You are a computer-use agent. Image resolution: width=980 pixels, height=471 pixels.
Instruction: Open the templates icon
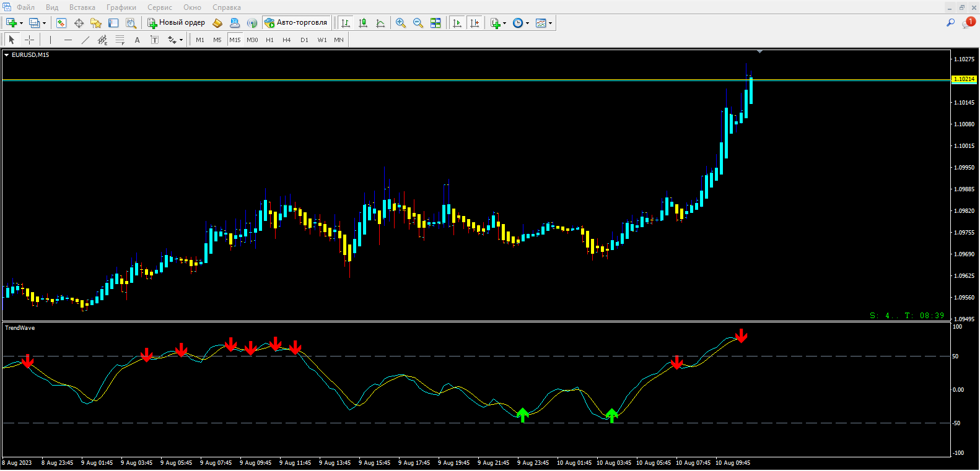coord(541,23)
